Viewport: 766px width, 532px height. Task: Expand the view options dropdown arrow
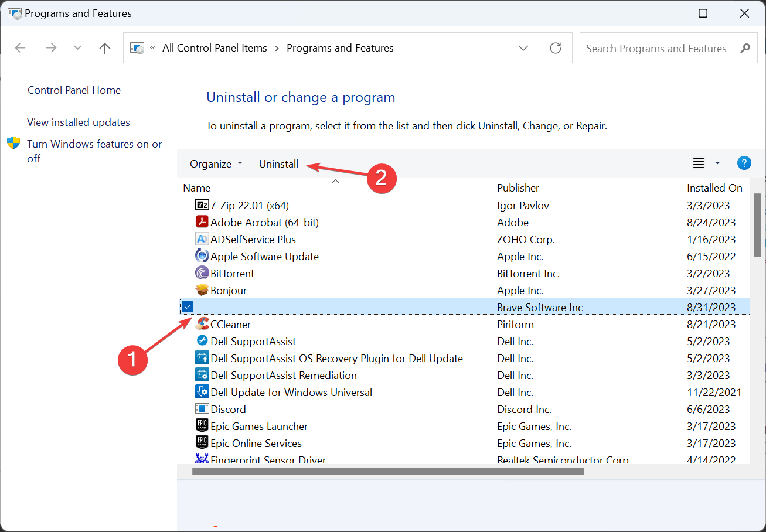click(717, 163)
